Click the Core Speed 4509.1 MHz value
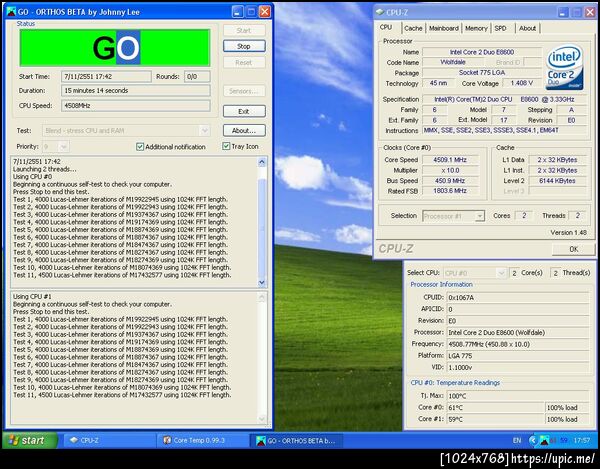Image resolution: width=600 pixels, height=469 pixels. point(450,160)
